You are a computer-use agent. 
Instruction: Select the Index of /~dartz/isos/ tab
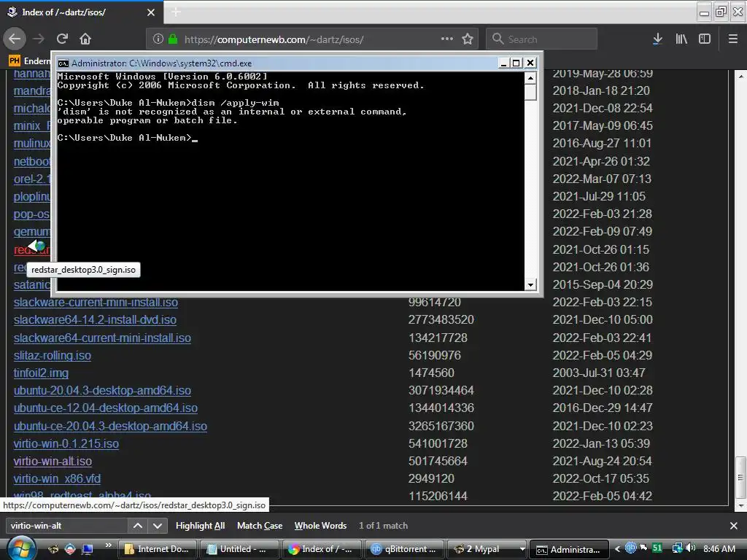pyautogui.click(x=82, y=12)
